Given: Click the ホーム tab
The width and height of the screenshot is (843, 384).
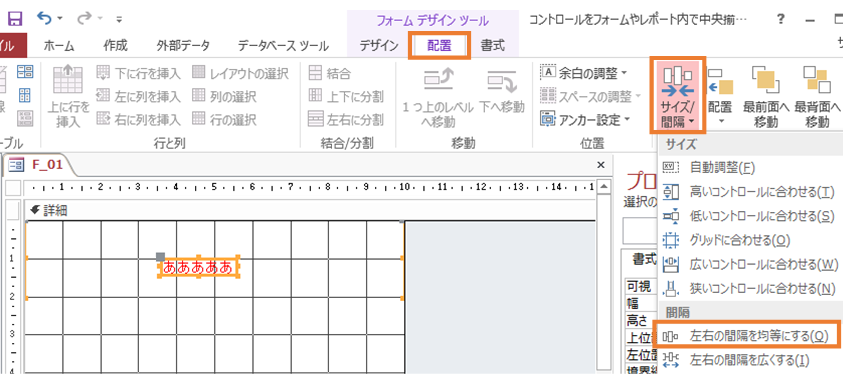Looking at the screenshot, I should [x=59, y=46].
